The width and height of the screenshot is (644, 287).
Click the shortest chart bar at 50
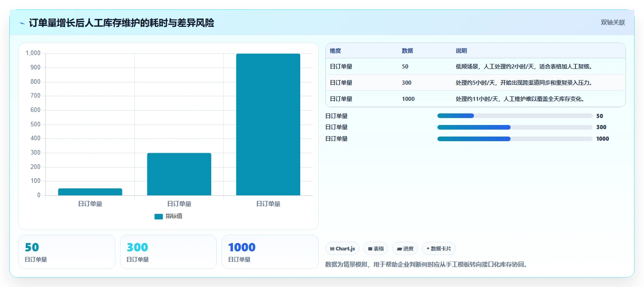click(x=90, y=192)
